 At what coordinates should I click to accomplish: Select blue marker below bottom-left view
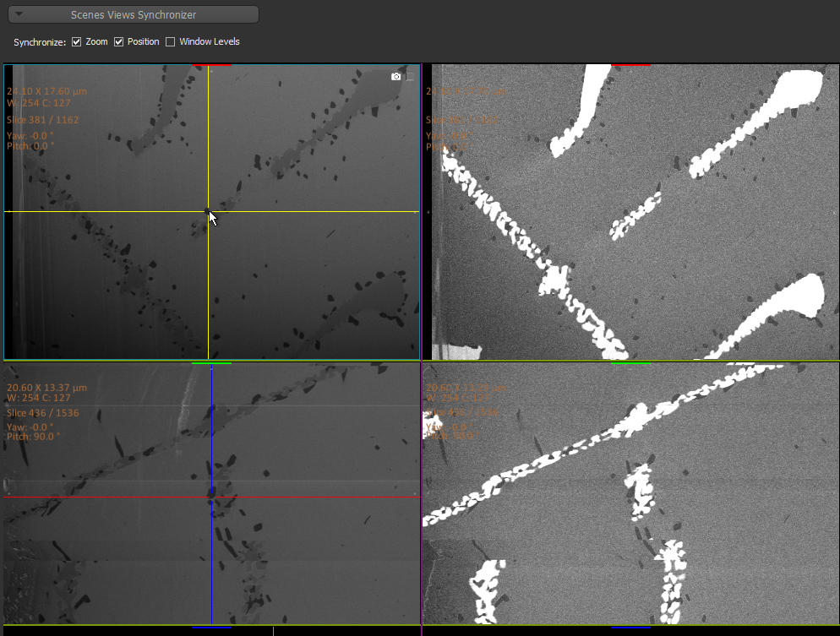coord(211,628)
